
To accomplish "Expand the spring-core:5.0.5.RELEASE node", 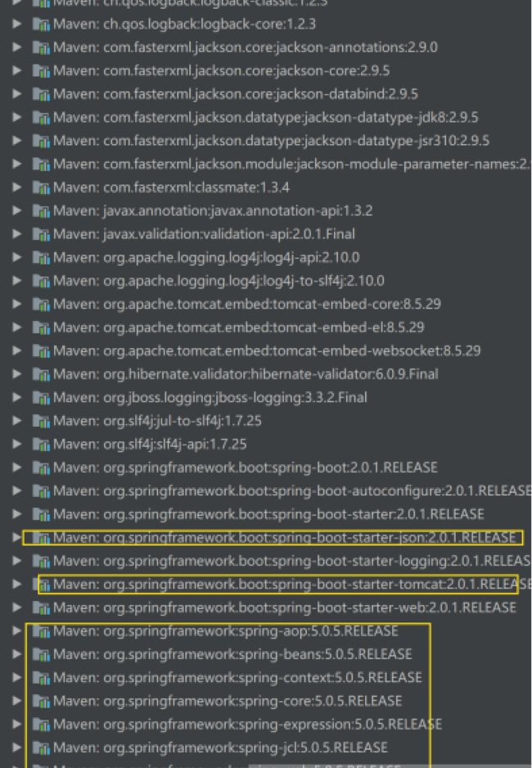I will pos(16,701).
